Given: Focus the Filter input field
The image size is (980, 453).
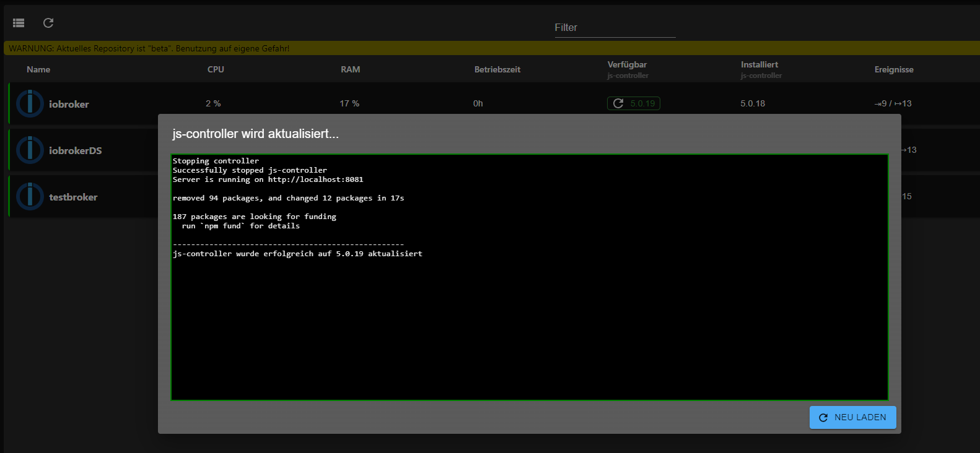Looking at the screenshot, I should 615,27.
